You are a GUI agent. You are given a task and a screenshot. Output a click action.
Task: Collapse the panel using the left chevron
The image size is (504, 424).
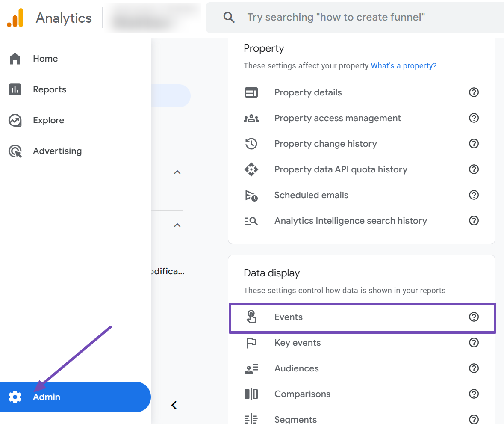click(x=174, y=405)
